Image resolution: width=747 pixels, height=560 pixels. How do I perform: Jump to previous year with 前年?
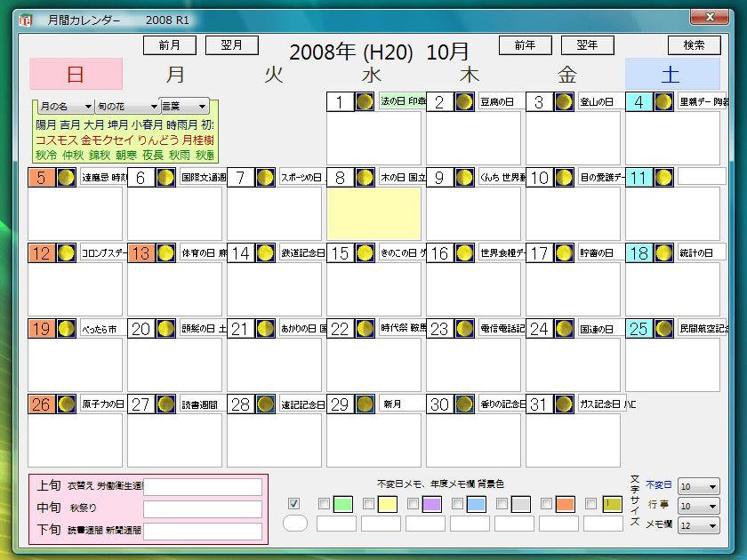tap(525, 45)
